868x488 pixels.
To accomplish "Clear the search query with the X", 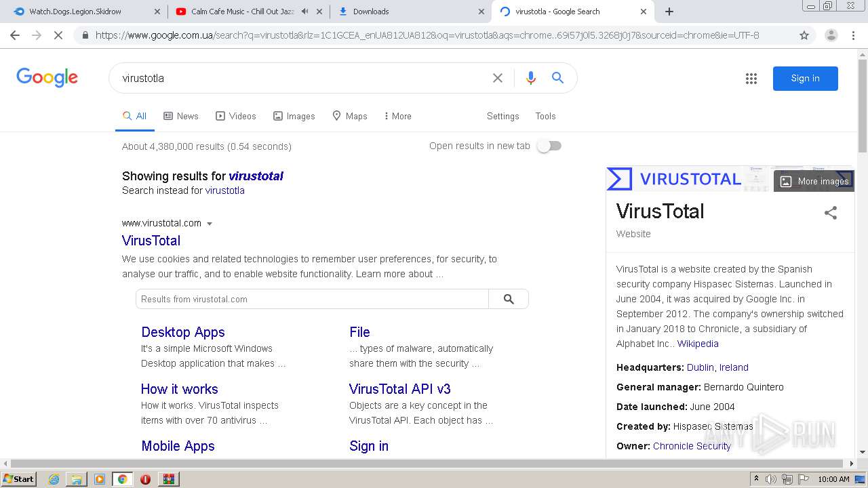I will (498, 78).
